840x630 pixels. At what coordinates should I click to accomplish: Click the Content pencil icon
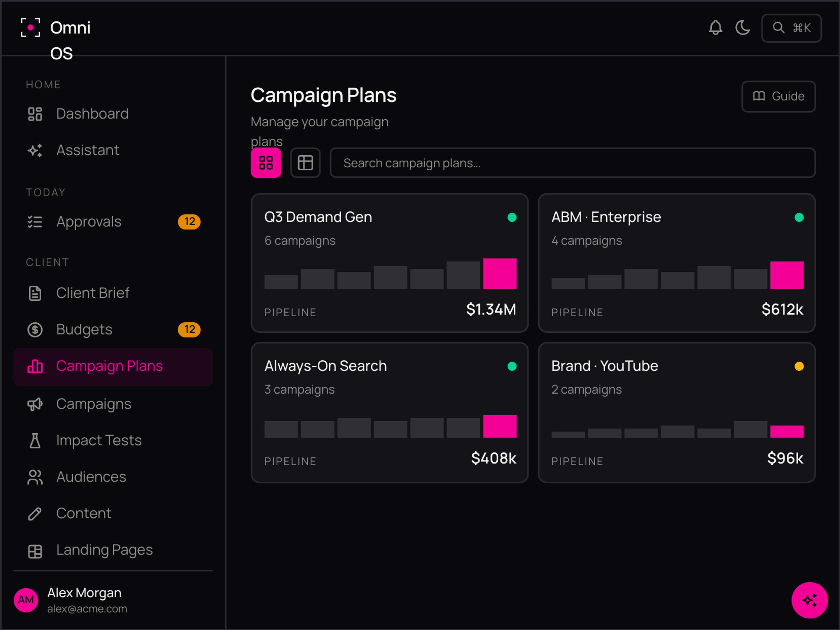(35, 513)
